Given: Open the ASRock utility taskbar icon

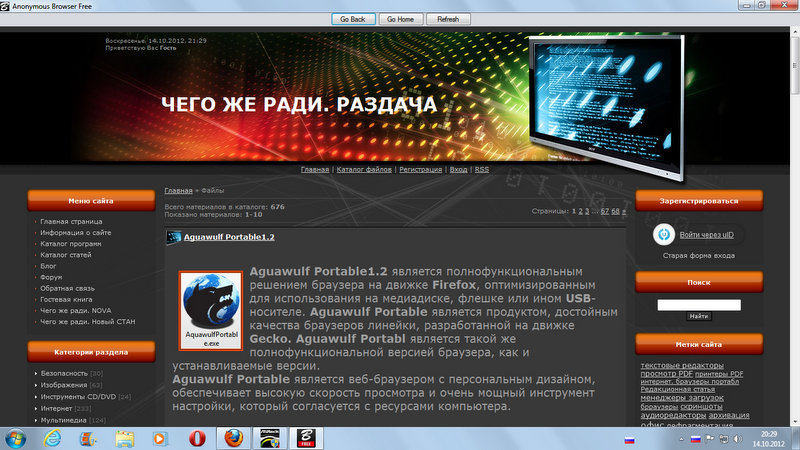Looking at the screenshot, I should click(269, 439).
